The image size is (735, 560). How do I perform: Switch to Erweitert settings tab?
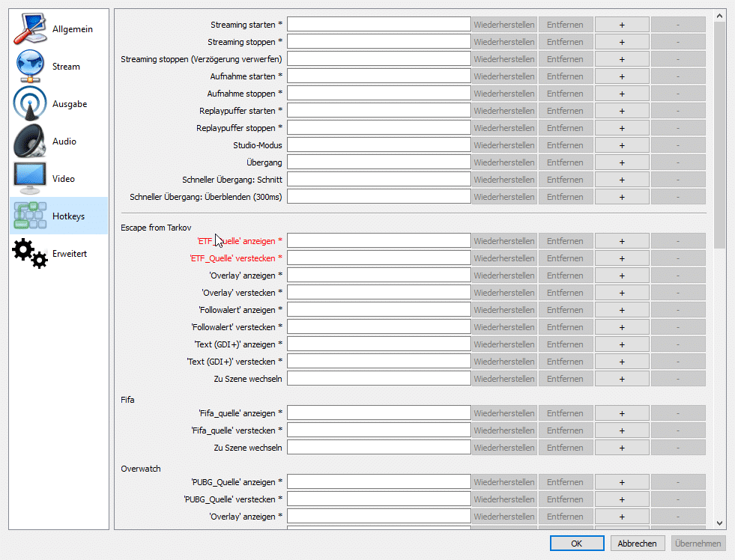(x=70, y=254)
